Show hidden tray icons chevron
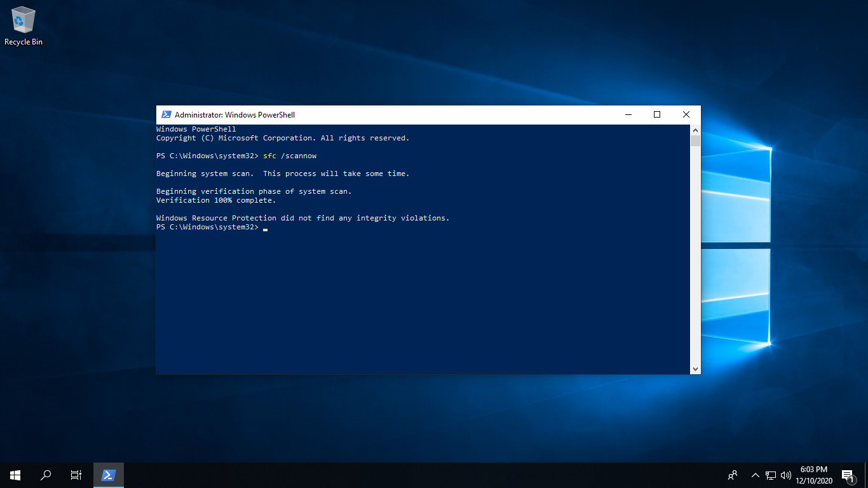The height and width of the screenshot is (488, 868). (x=756, y=475)
